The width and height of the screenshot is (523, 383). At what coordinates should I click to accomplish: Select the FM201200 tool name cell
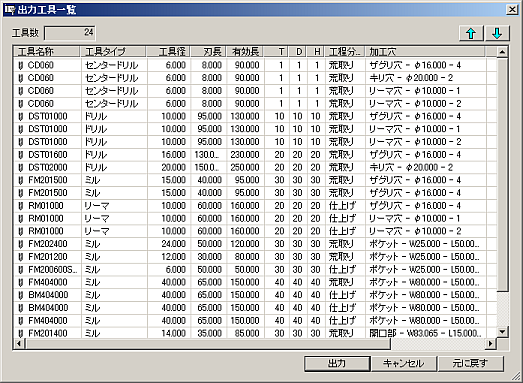[48, 257]
